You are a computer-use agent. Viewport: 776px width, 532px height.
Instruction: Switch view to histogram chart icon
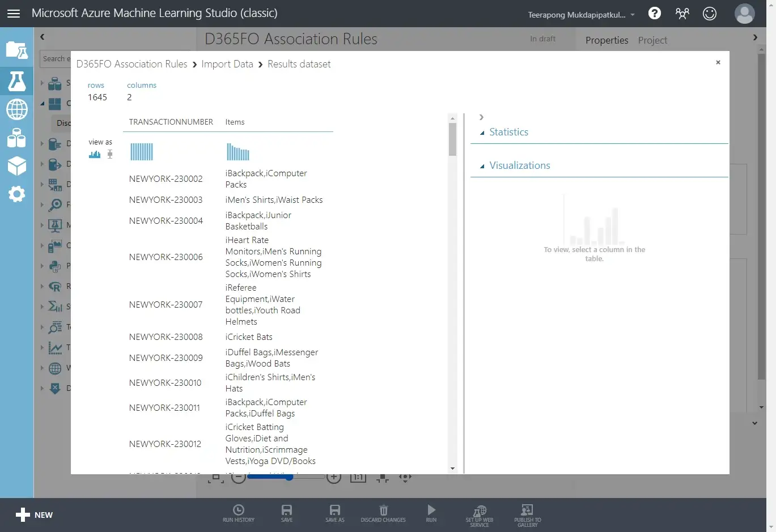(95, 154)
